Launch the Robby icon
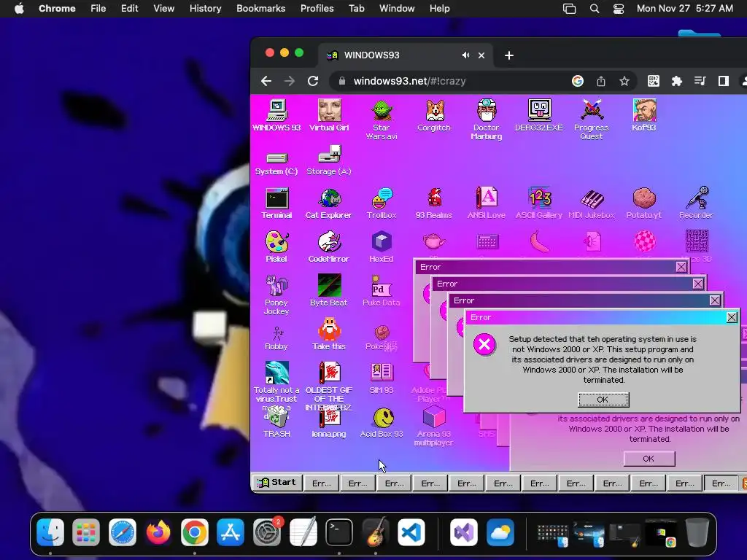Screen dimensions: 747x560 tap(276, 338)
